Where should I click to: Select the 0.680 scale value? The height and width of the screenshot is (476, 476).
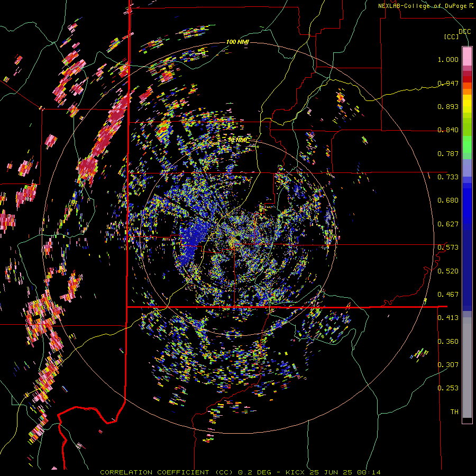point(448,200)
